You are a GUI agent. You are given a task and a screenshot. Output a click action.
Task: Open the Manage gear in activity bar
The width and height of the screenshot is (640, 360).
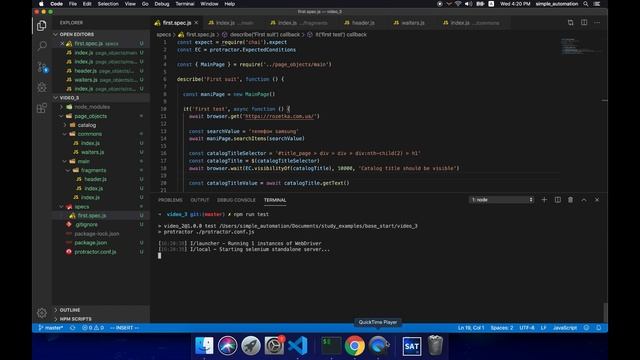click(42, 313)
